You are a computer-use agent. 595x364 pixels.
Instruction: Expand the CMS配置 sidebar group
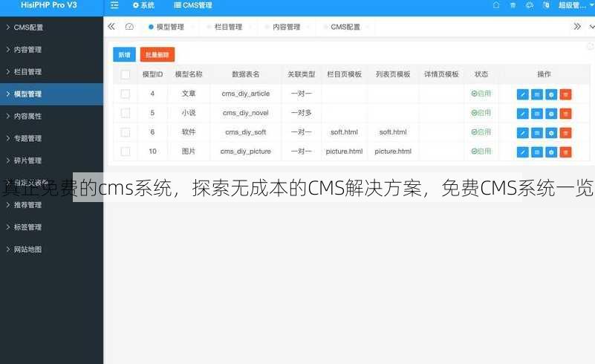[51, 27]
